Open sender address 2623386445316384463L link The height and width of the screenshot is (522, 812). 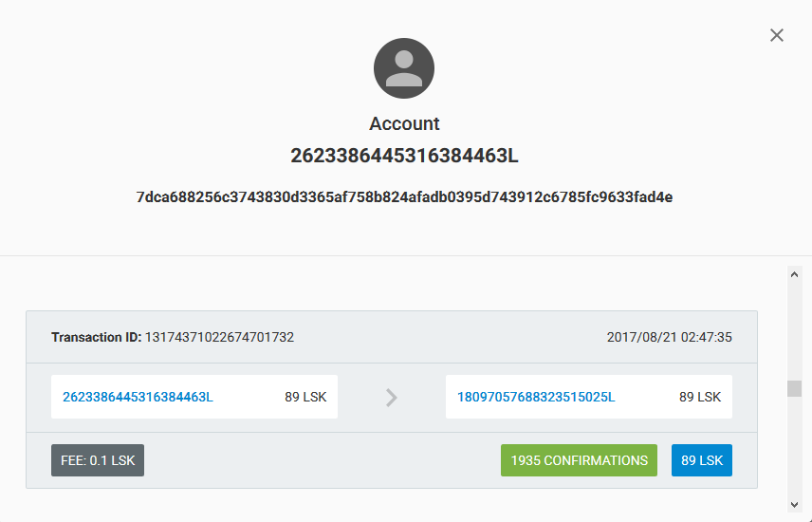(138, 397)
